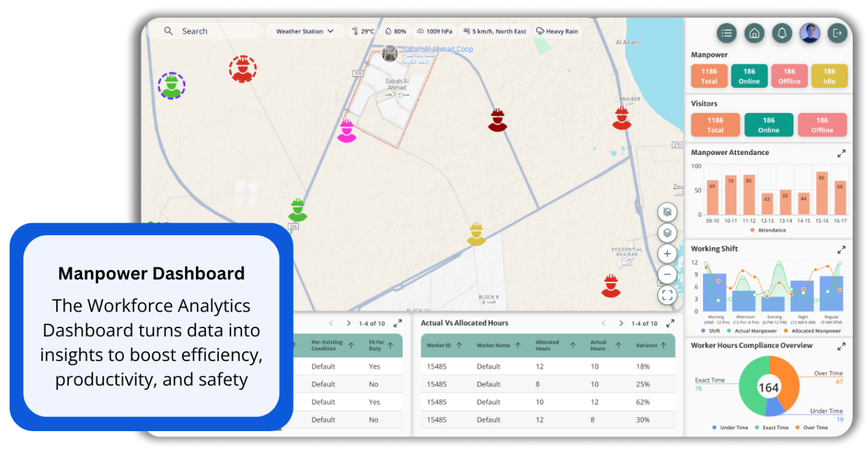Open the user profile avatar

pos(809,33)
